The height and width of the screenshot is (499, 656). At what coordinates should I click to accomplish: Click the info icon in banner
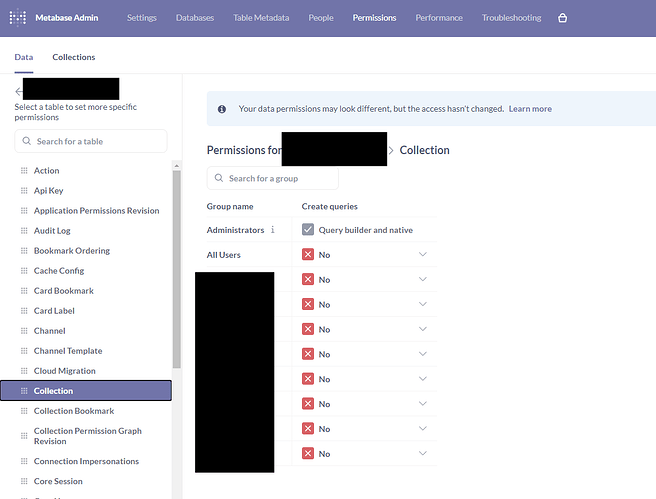(x=222, y=109)
